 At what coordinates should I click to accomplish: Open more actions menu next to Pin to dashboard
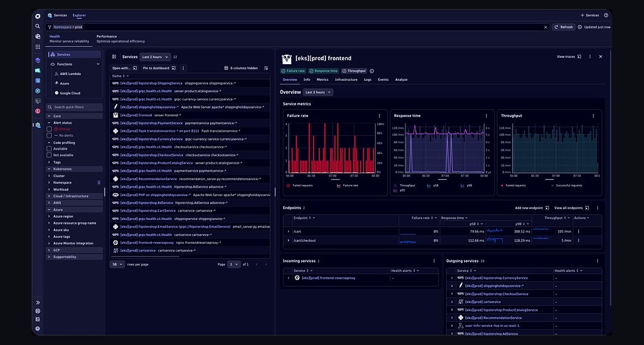183,68
